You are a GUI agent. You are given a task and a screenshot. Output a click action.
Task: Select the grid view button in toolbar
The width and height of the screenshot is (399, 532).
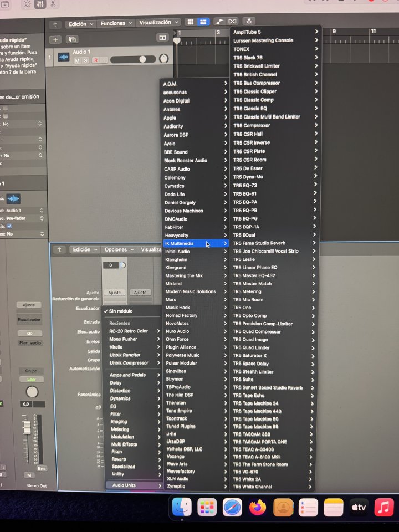click(191, 22)
